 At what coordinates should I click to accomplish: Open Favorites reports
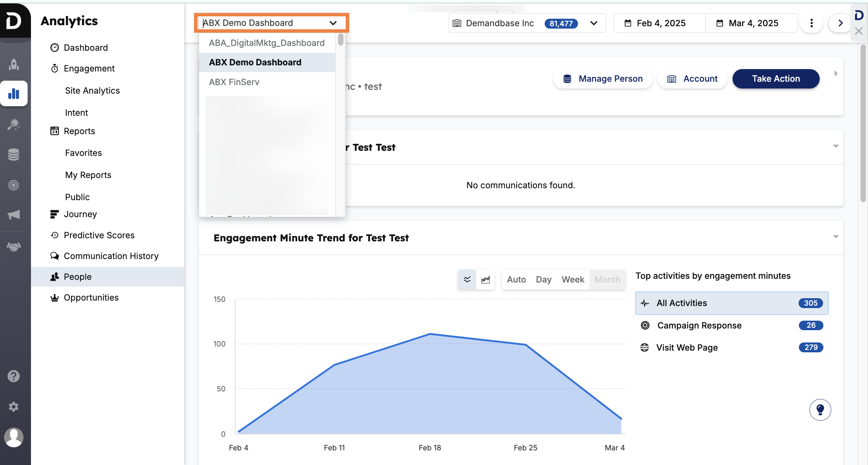coord(83,153)
